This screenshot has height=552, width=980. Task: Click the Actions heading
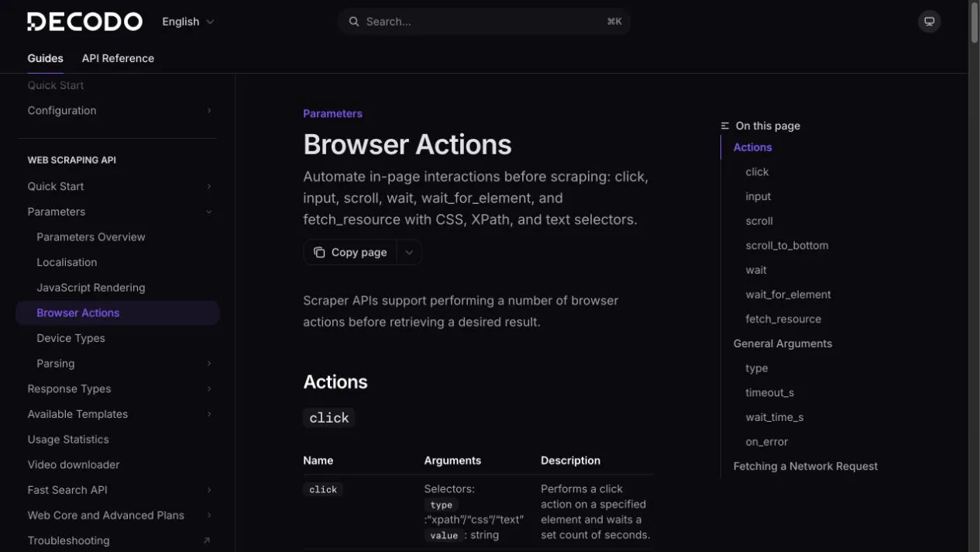[x=335, y=382]
